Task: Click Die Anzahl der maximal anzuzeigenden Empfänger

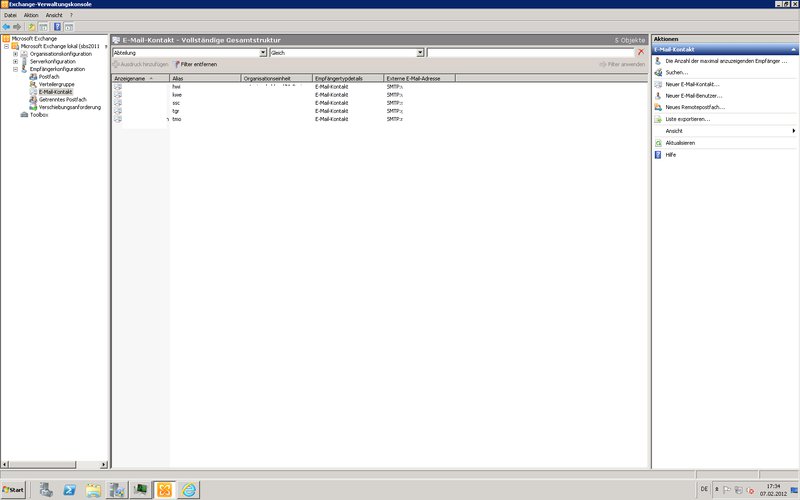Action: (x=726, y=61)
